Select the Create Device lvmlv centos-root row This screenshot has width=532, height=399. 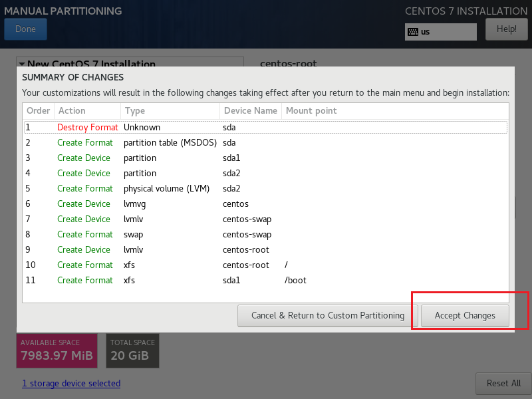tap(265, 249)
